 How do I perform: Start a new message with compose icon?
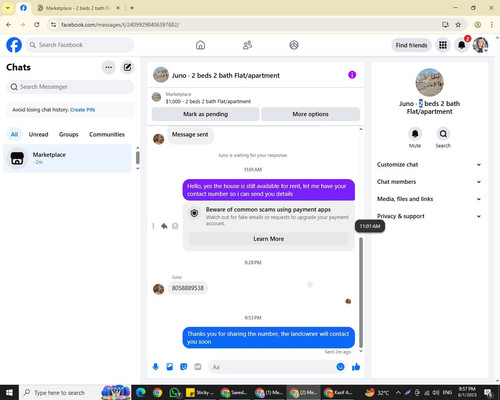[x=127, y=67]
